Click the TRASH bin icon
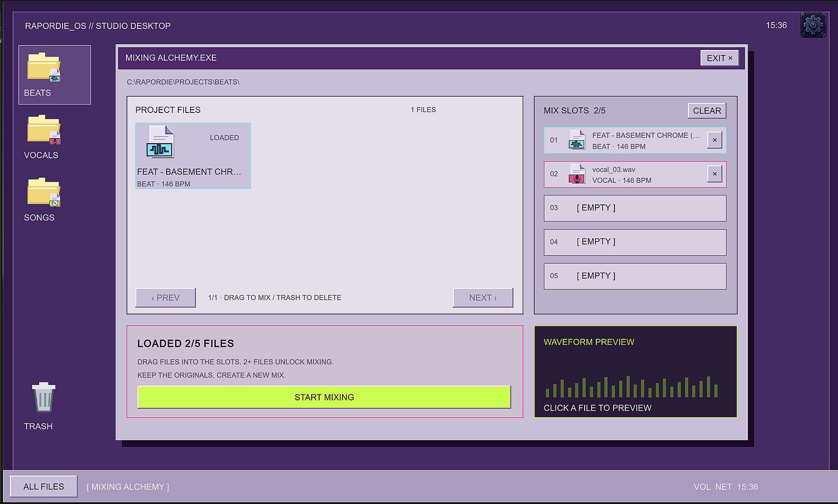This screenshot has width=838, height=504. coord(43,397)
